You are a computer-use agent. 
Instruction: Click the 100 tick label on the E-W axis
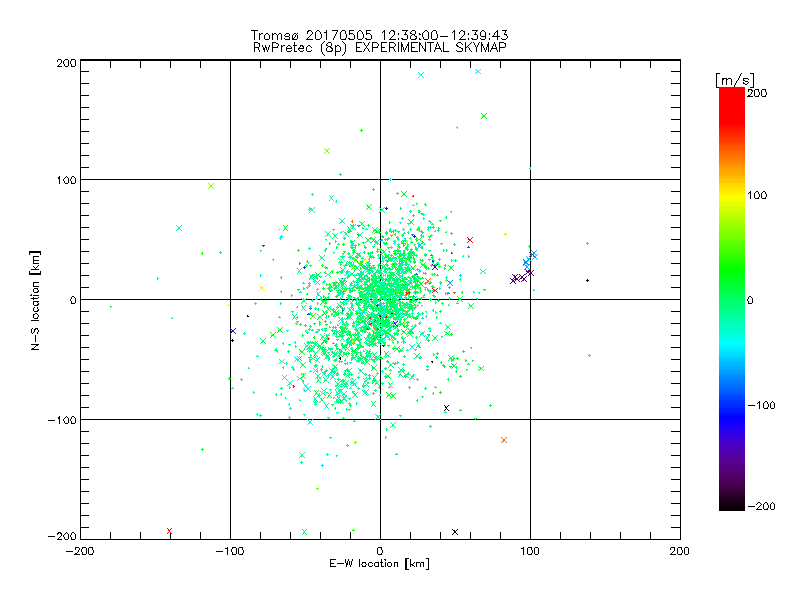530,551
